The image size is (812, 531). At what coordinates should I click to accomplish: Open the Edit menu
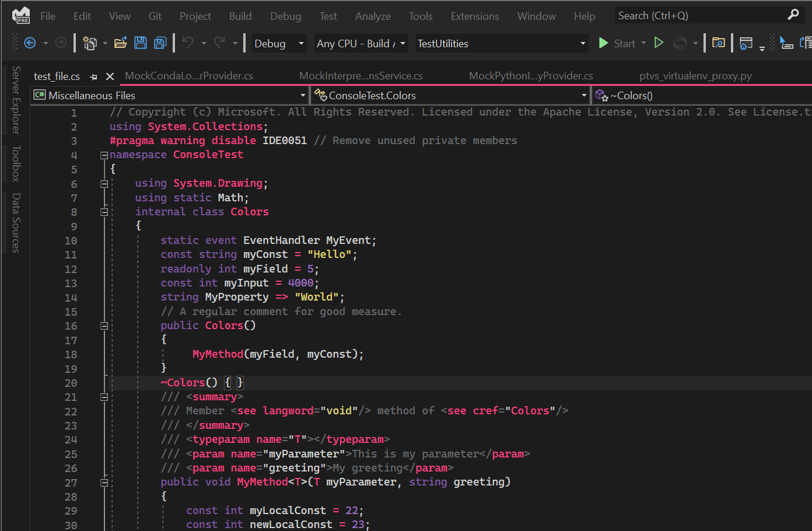coord(82,16)
